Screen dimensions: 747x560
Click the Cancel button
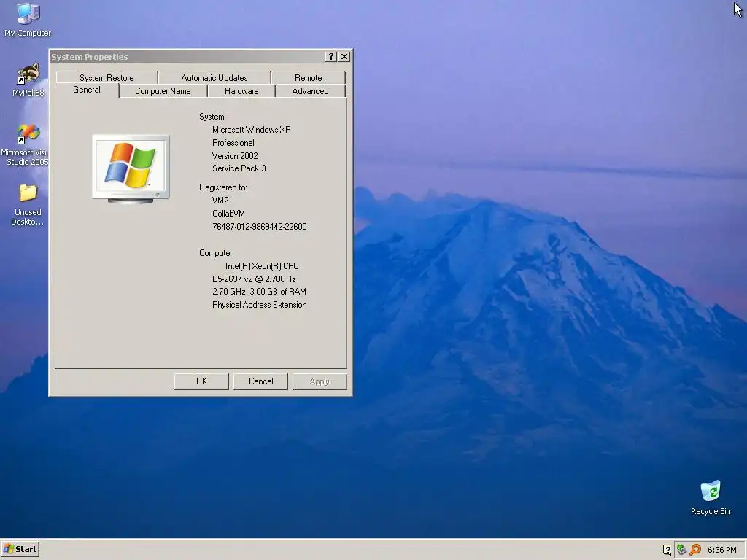(260, 381)
